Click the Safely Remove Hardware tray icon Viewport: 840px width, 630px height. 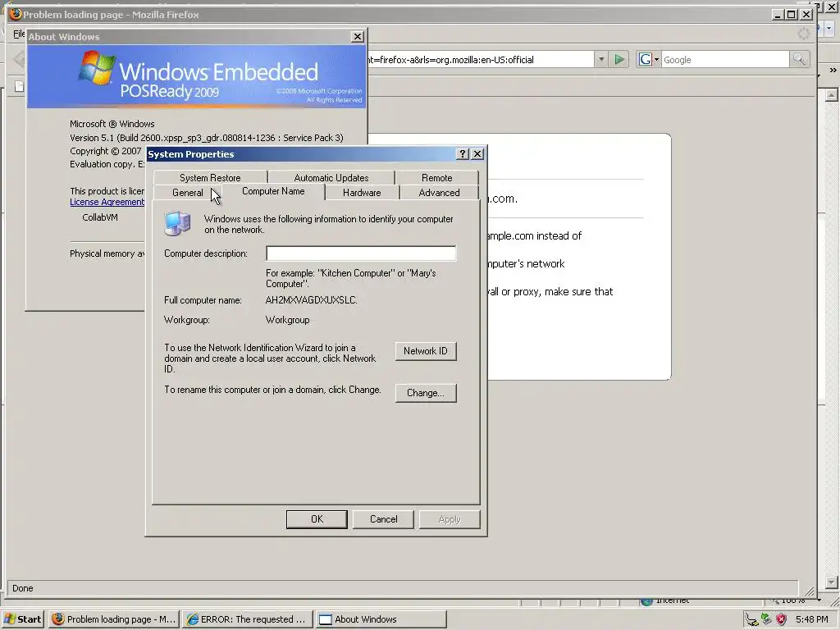click(x=767, y=619)
